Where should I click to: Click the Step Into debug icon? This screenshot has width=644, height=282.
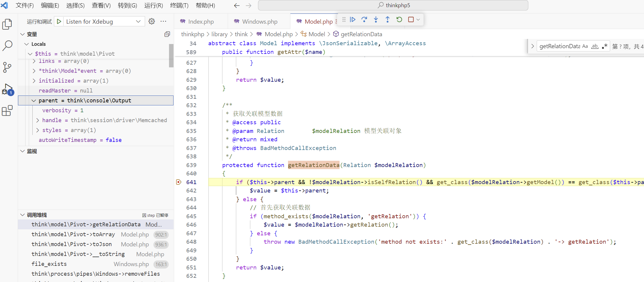coord(376,19)
